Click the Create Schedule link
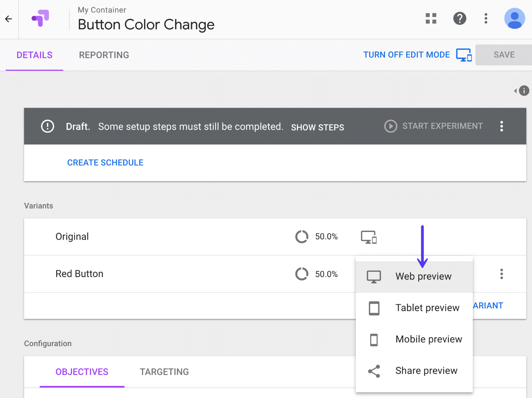The image size is (532, 398). click(105, 163)
